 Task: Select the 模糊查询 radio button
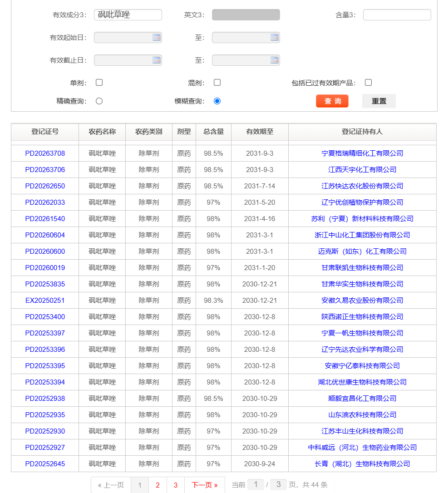click(217, 101)
